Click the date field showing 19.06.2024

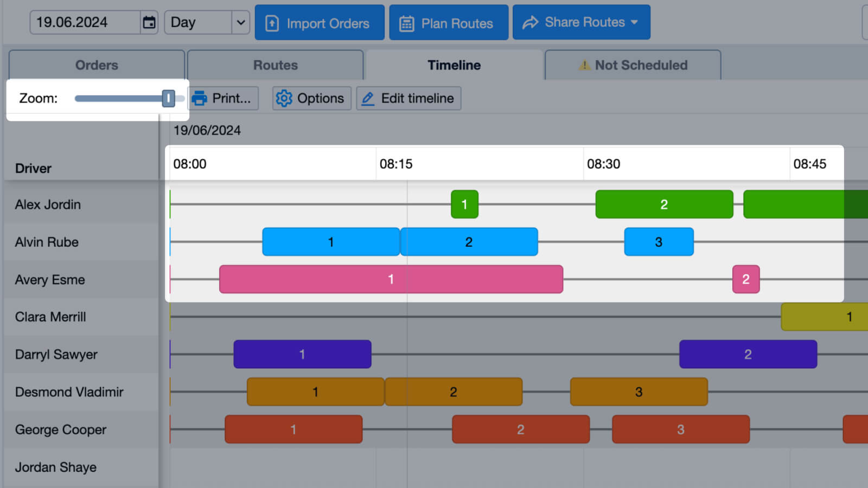tap(84, 22)
